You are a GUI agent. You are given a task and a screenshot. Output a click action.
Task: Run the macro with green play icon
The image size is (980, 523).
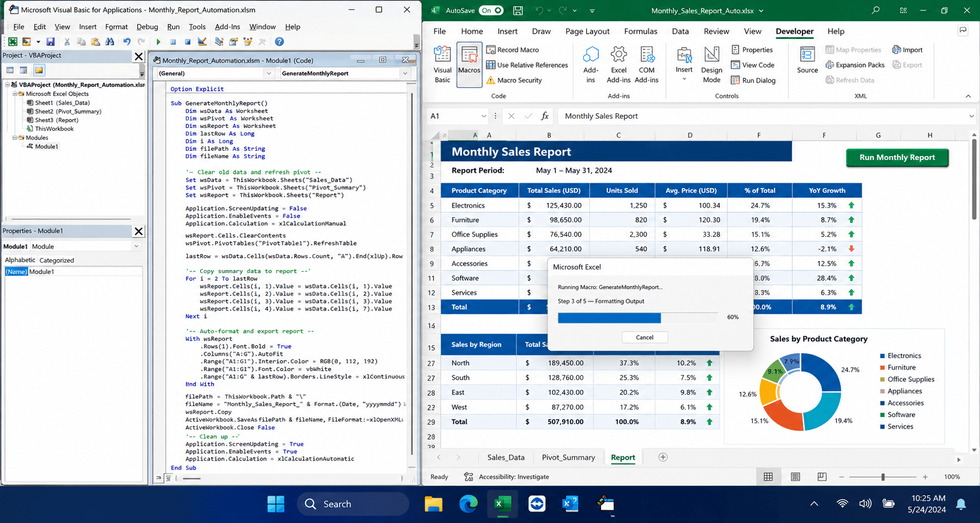158,42
